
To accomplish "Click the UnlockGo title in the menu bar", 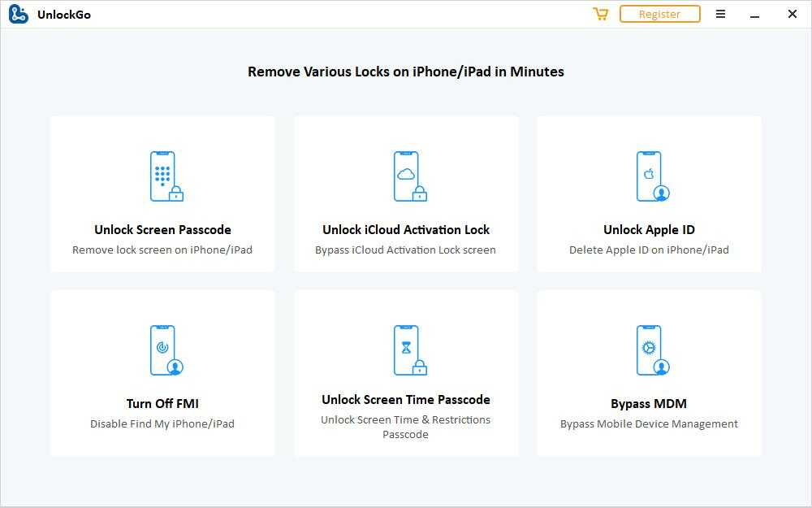I will coord(61,13).
